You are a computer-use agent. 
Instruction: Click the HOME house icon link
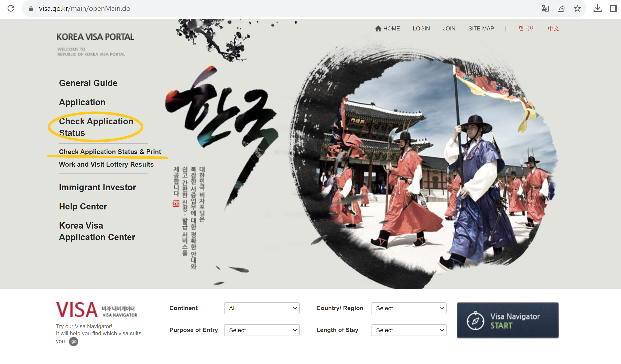[x=378, y=28]
